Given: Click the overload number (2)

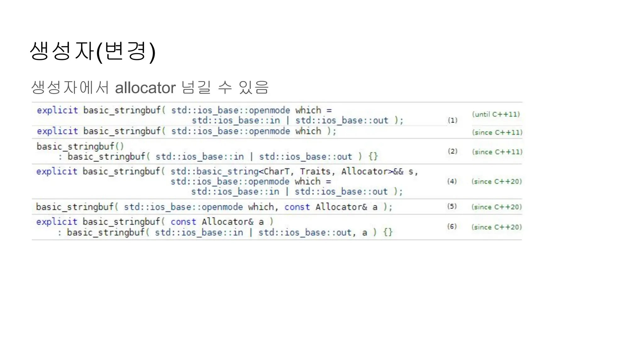Looking at the screenshot, I should pos(452,151).
